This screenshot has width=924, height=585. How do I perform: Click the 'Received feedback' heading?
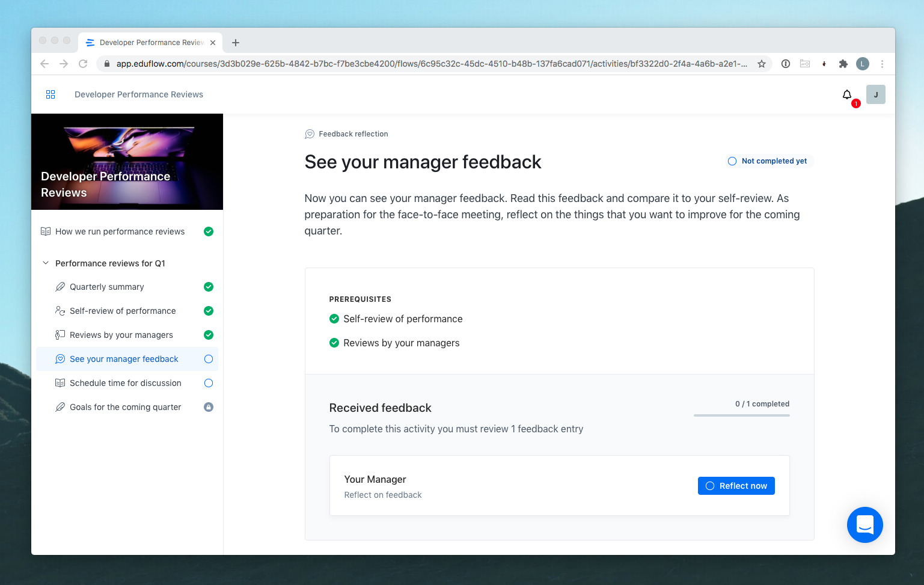click(x=380, y=408)
